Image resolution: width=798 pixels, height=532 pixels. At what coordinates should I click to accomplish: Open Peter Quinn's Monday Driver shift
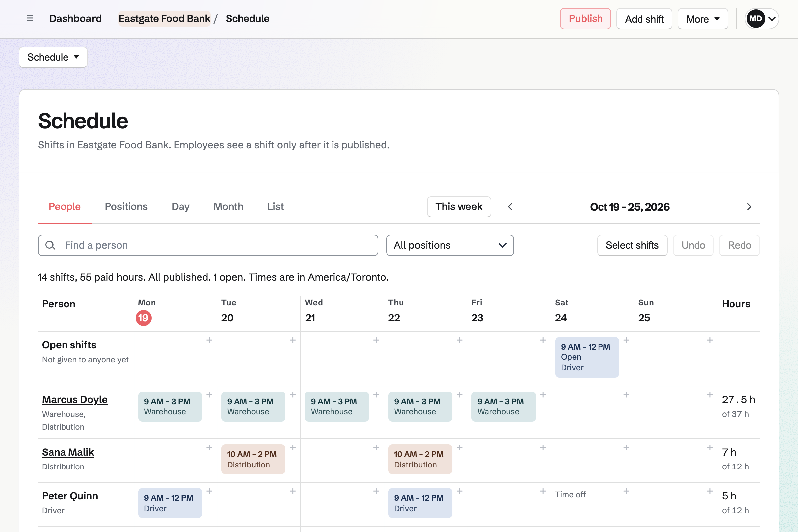[170, 503]
